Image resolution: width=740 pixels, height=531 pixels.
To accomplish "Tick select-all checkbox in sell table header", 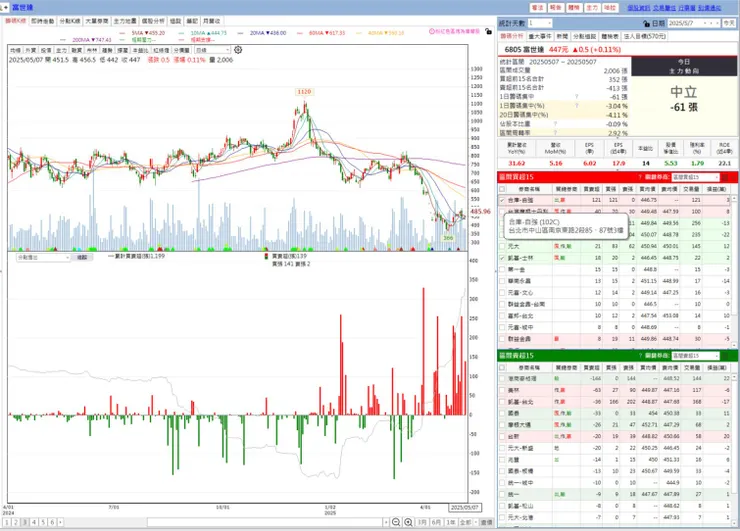I will point(502,367).
